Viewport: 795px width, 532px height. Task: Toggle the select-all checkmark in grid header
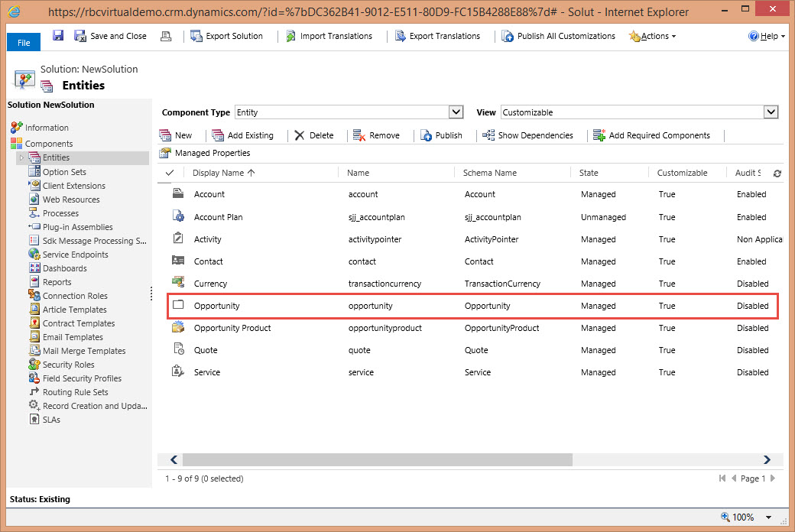170,173
